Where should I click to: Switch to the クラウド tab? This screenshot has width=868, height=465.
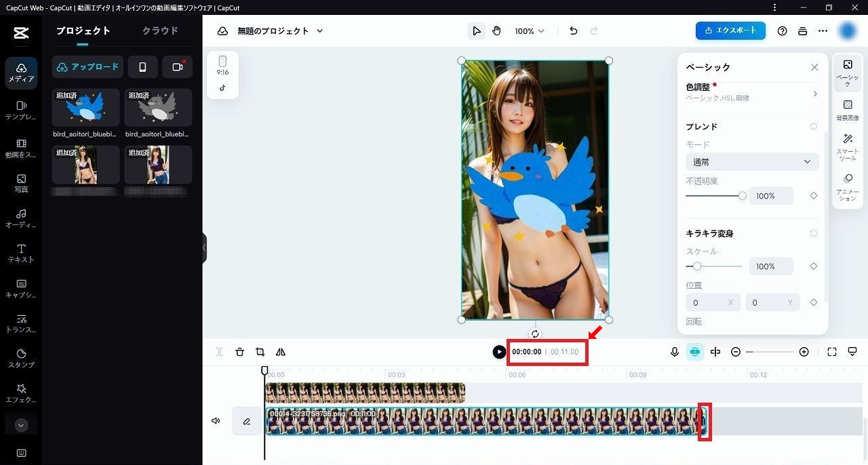[160, 31]
